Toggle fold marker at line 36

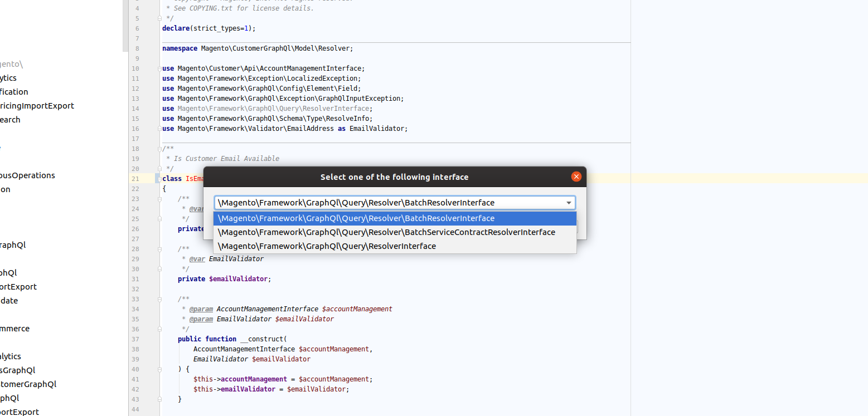(159, 329)
